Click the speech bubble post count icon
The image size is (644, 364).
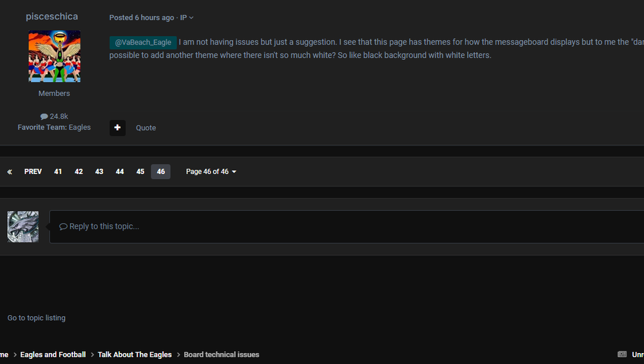(44, 117)
